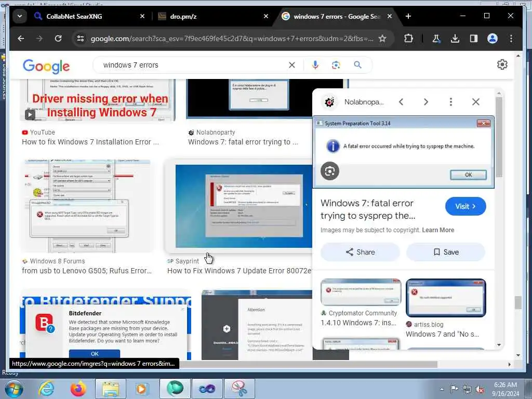532x399 pixels.
Task: Clear the search query text
Action: click(292, 65)
